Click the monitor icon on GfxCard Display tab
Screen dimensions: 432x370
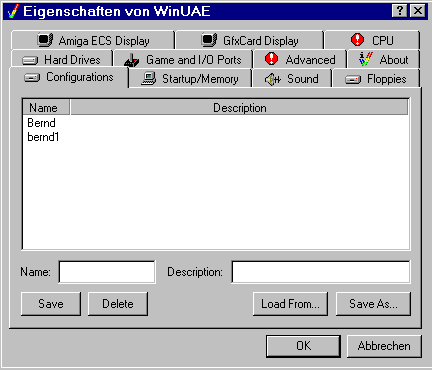tap(209, 40)
